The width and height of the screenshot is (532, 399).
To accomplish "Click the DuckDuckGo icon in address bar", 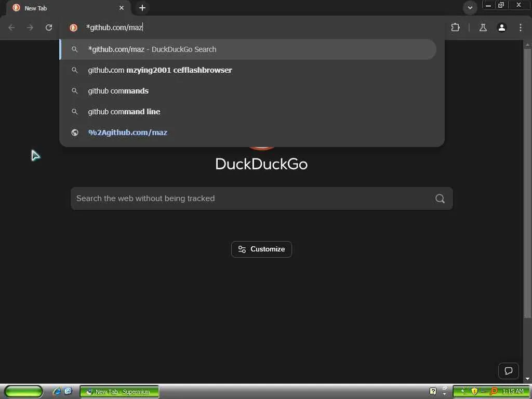I will pos(73,28).
